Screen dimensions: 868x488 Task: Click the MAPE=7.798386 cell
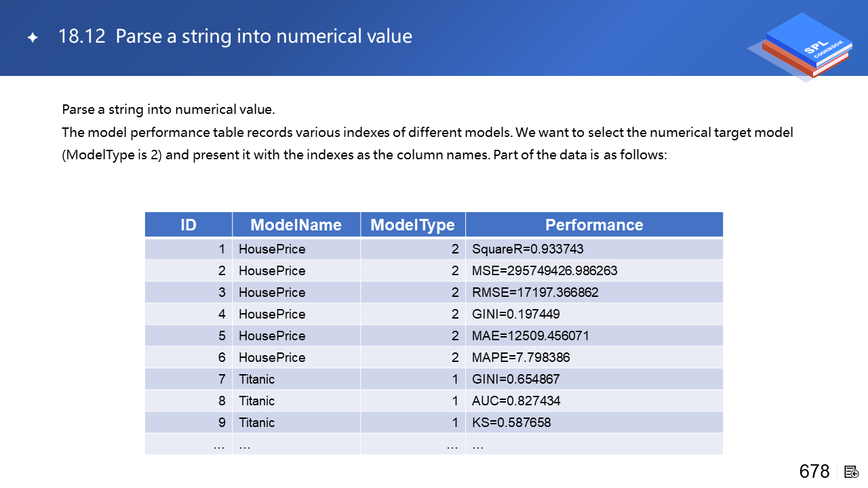point(521,357)
